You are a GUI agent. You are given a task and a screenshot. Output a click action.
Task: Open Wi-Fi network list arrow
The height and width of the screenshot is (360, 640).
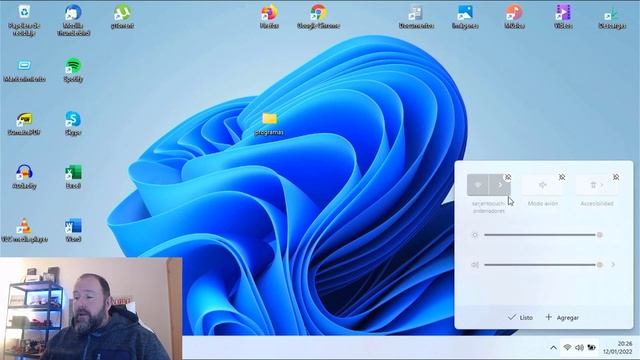click(x=500, y=185)
